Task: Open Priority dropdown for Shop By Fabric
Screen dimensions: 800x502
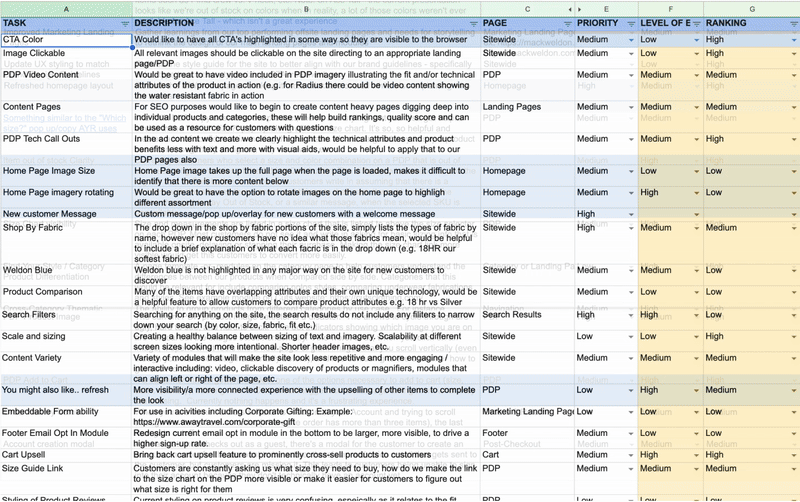Action: 631,228
